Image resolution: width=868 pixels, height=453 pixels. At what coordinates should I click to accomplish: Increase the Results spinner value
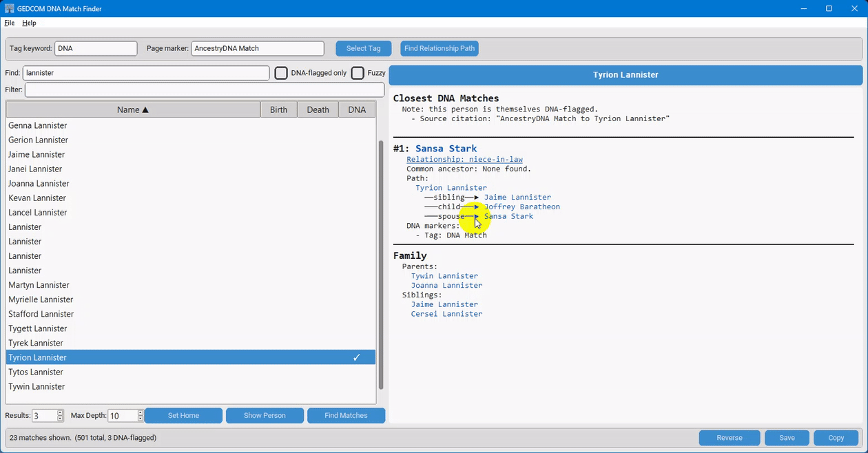tap(61, 412)
